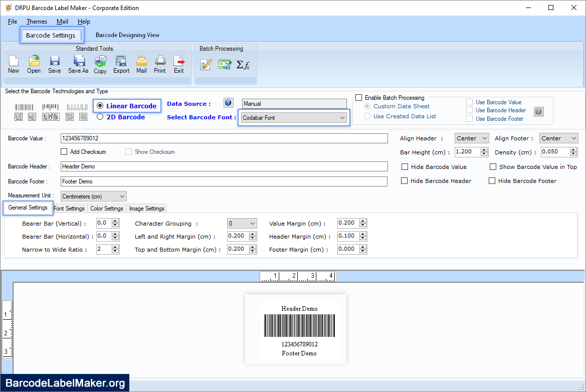Increase Bar Height with the spinner arrow
The width and height of the screenshot is (586, 392).
pyautogui.click(x=483, y=149)
